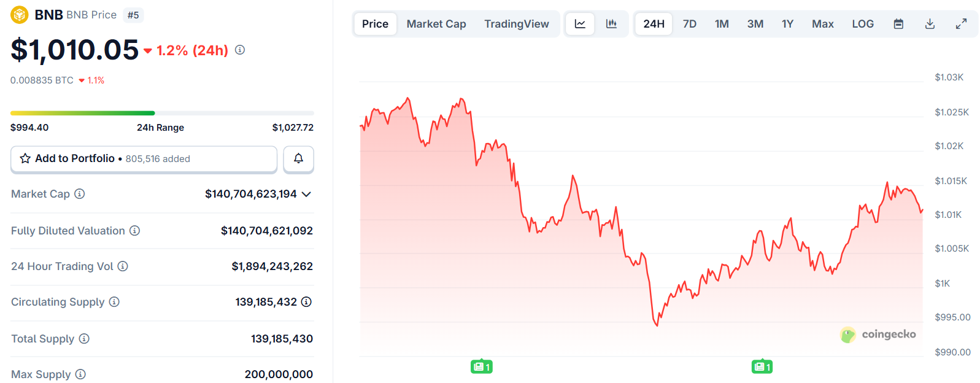980x383 pixels.
Task: Select the 7D time range
Action: pos(690,24)
